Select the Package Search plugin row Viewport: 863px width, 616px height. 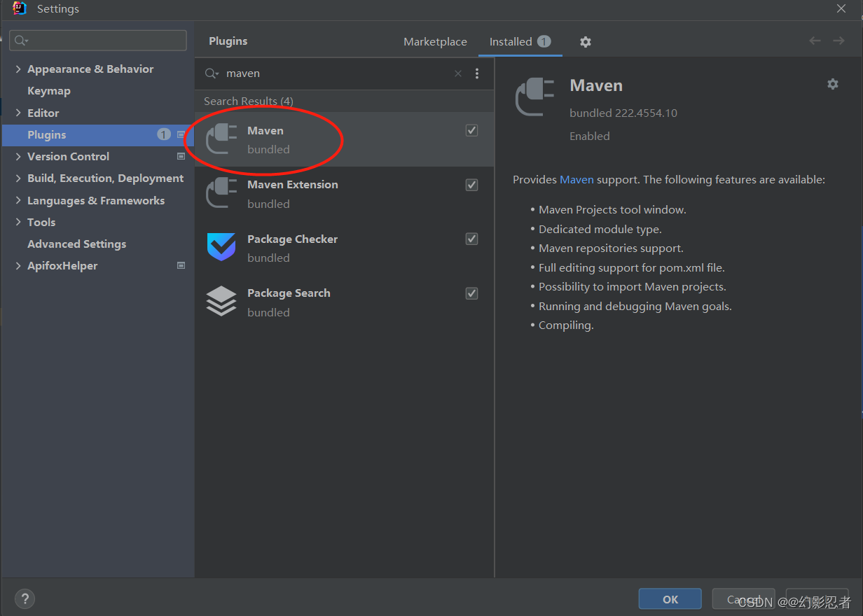point(345,302)
